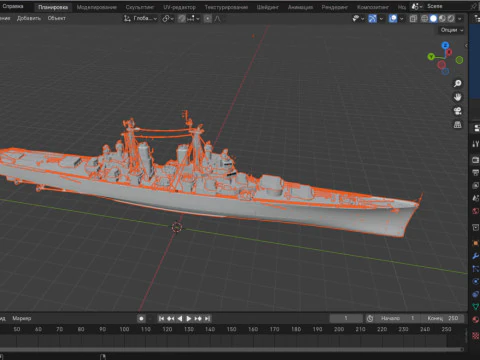Open the Render properties tab icon
The image size is (480, 360).
(476, 160)
